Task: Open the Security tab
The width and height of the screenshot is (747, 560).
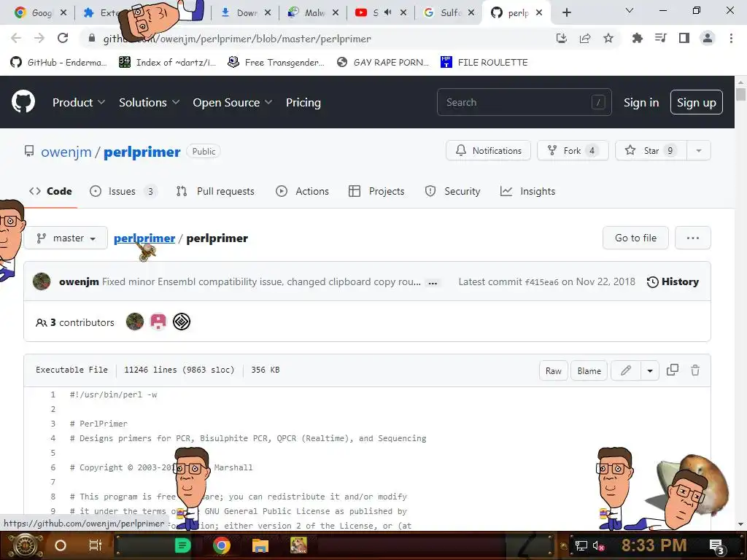Action: 452,191
